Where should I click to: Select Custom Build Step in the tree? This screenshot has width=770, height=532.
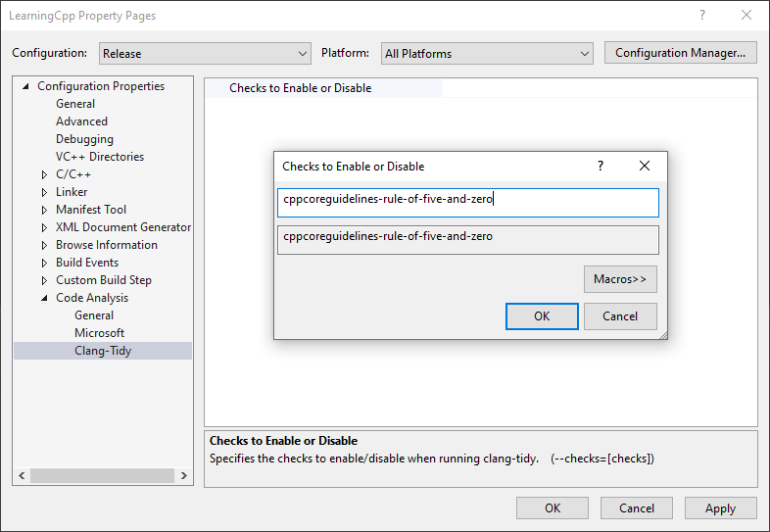pos(104,280)
